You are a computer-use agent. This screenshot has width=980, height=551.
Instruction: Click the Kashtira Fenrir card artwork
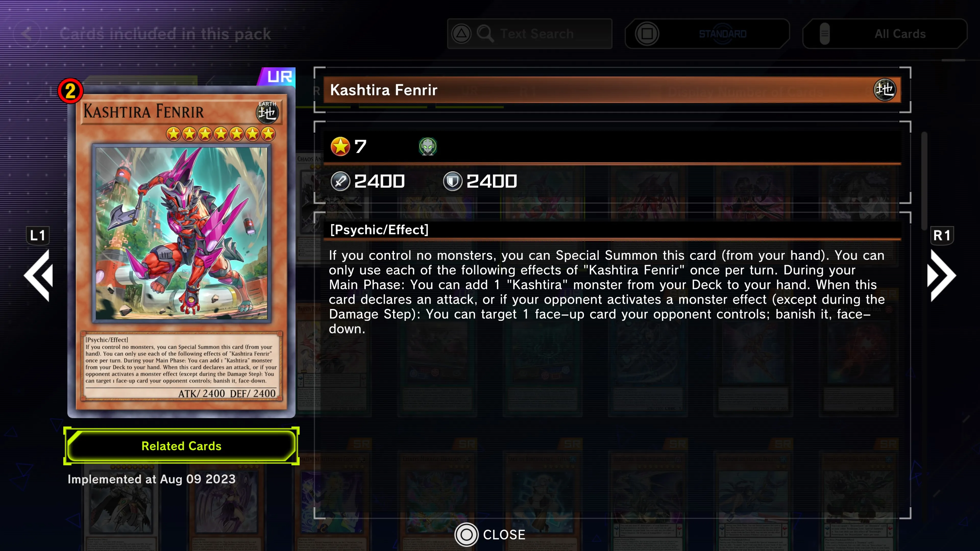181,233
